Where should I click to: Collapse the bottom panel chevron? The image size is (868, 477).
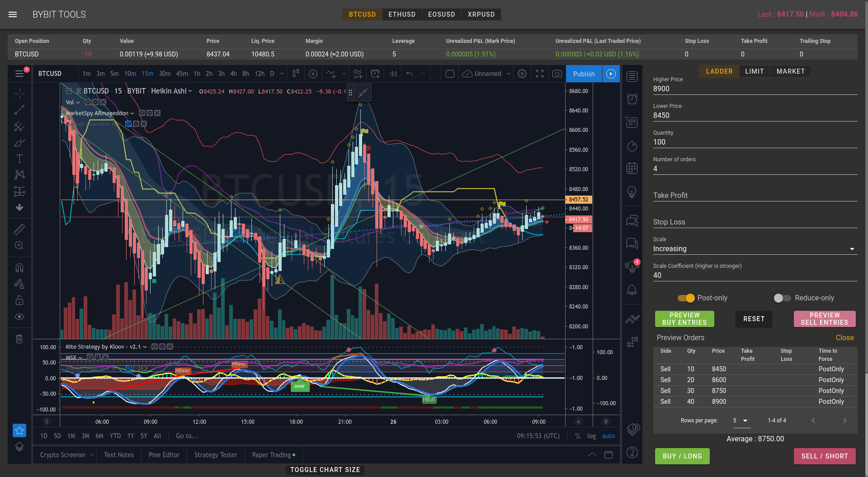point(592,455)
